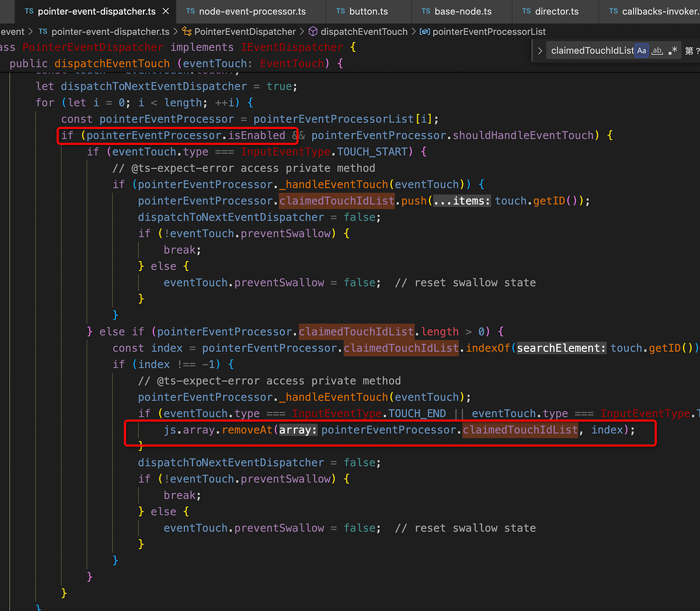Click inside the claimedTouchIdList search field

coord(589,51)
